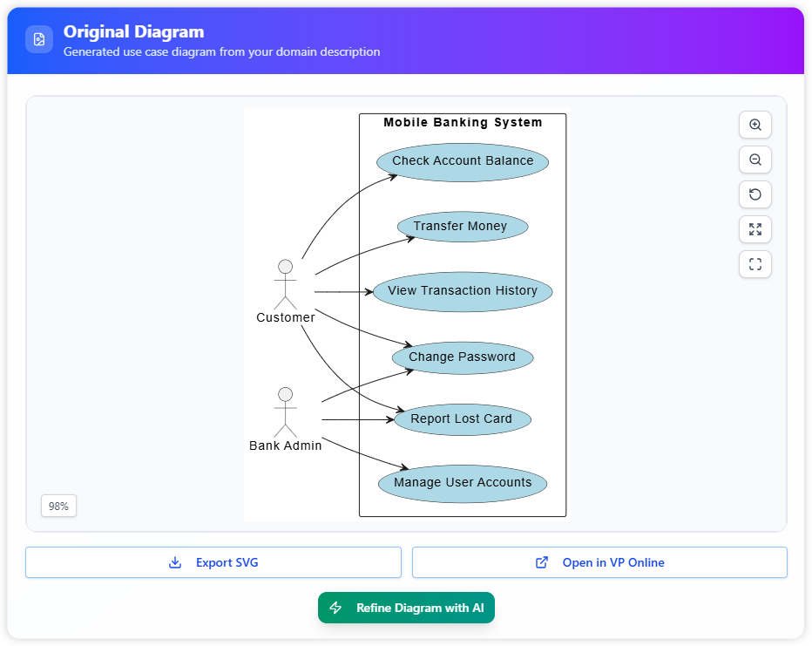Click the fit-to-screen expand arrows icon

tap(754, 229)
